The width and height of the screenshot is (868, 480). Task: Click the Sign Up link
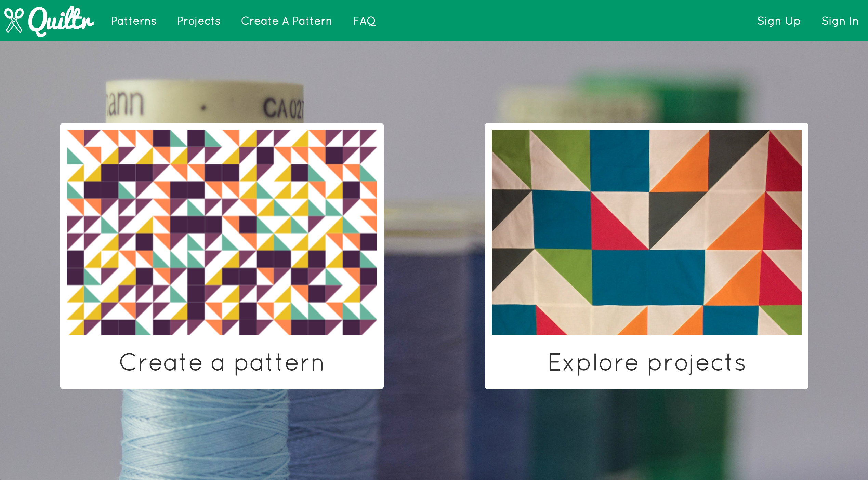(x=779, y=21)
